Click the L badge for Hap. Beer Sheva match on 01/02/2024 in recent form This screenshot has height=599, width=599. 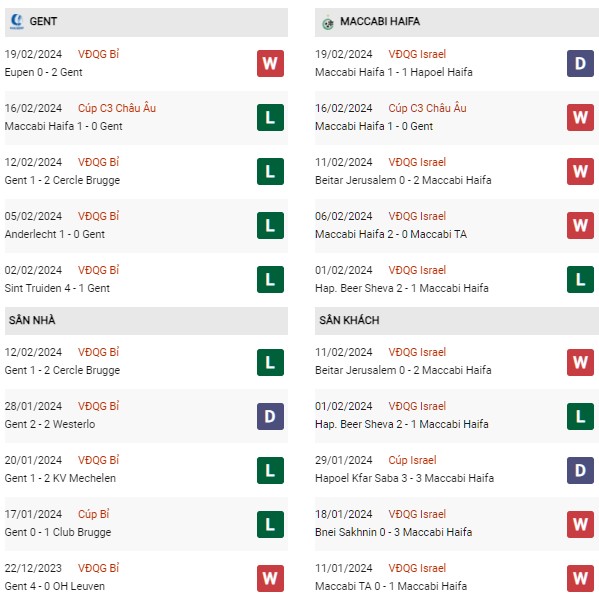(x=580, y=280)
